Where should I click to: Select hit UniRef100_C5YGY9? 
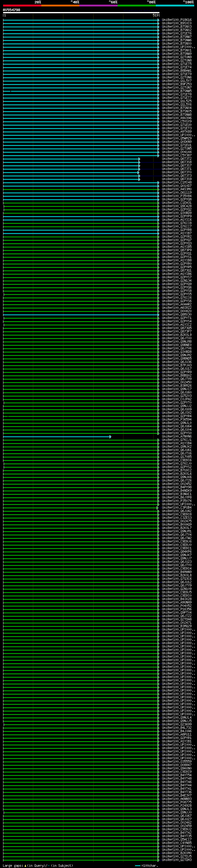click(177, 122)
